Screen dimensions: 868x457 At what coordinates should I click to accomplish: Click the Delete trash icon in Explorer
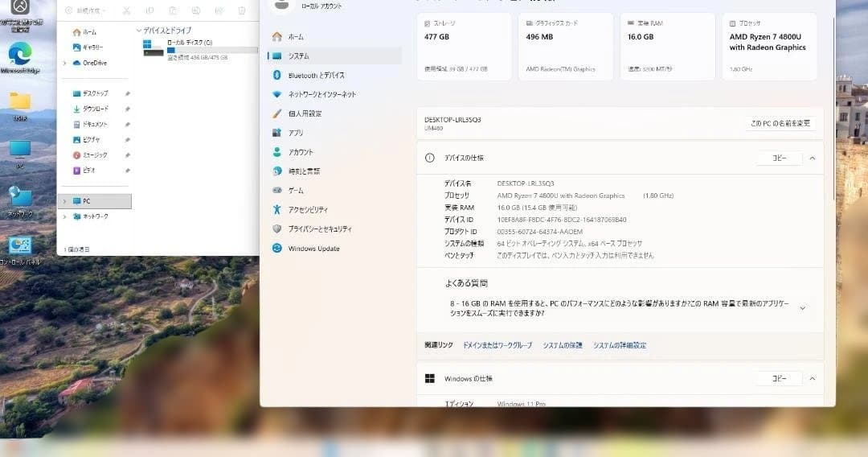click(242, 10)
